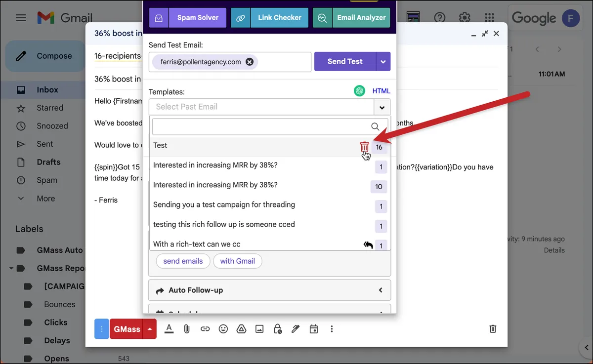593x364 pixels.
Task: Open the Clicks label
Action: [x=56, y=323]
